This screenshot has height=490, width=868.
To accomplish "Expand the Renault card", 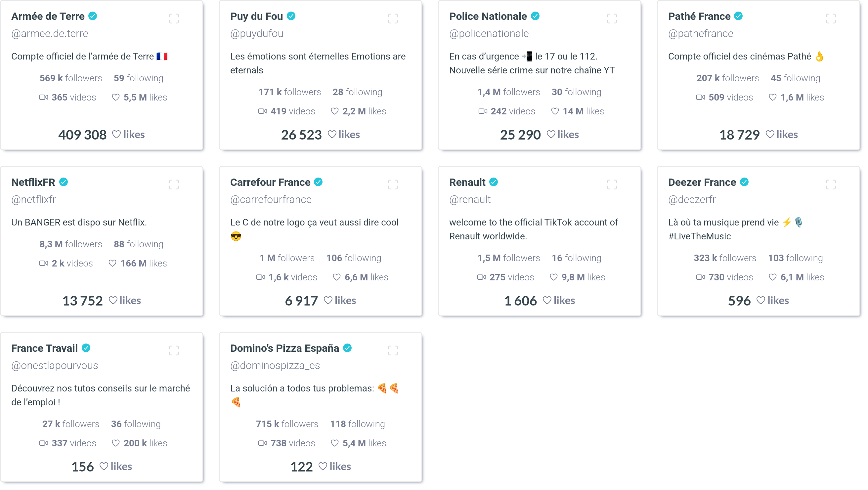I will [x=612, y=184].
